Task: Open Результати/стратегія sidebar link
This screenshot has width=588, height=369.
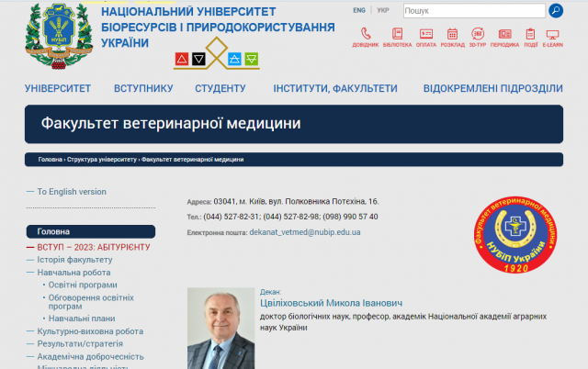Action: point(80,343)
